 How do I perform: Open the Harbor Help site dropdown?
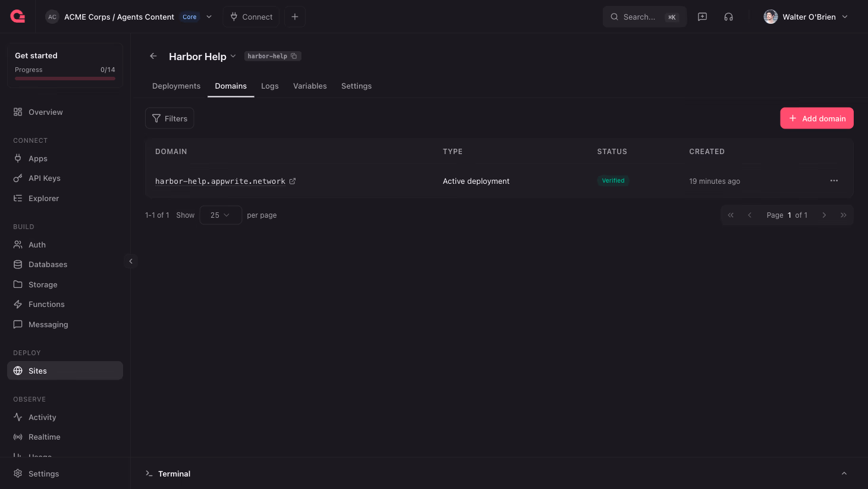(x=233, y=56)
